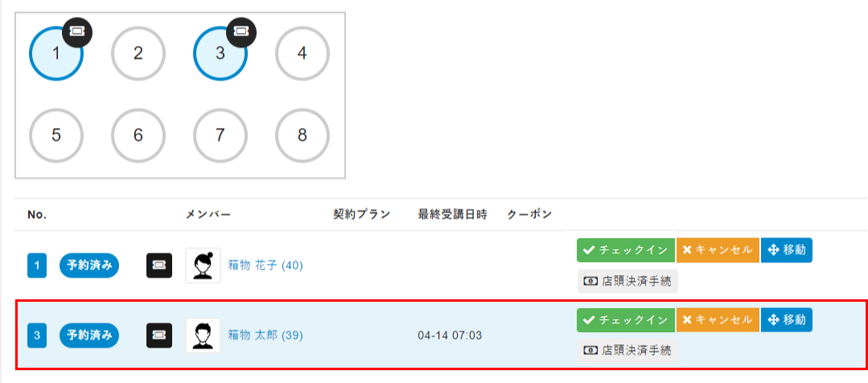
Task: Select empty seat 2
Action: [x=138, y=54]
